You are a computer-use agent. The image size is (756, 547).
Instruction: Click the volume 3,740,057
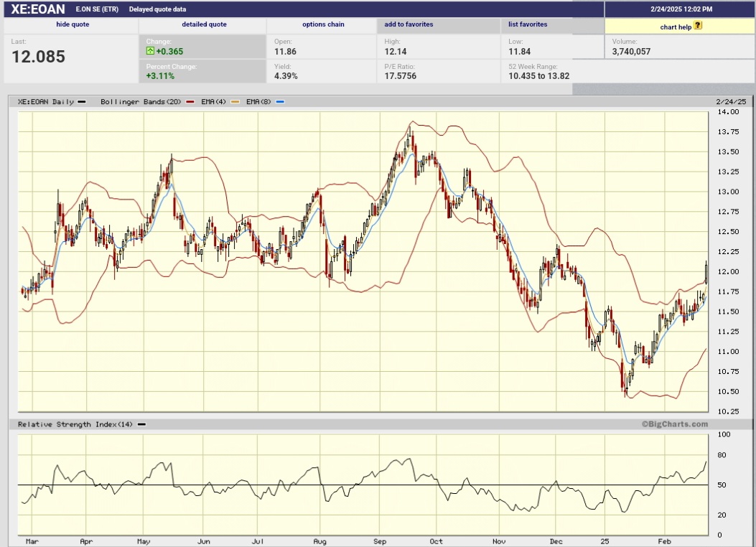click(631, 52)
